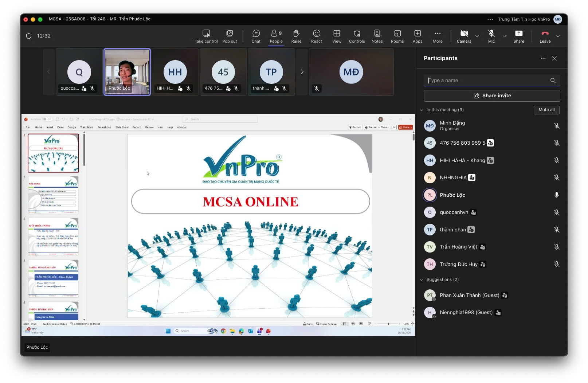Select Phước Lộc's video tile
This screenshot has width=588, height=383.
[127, 72]
